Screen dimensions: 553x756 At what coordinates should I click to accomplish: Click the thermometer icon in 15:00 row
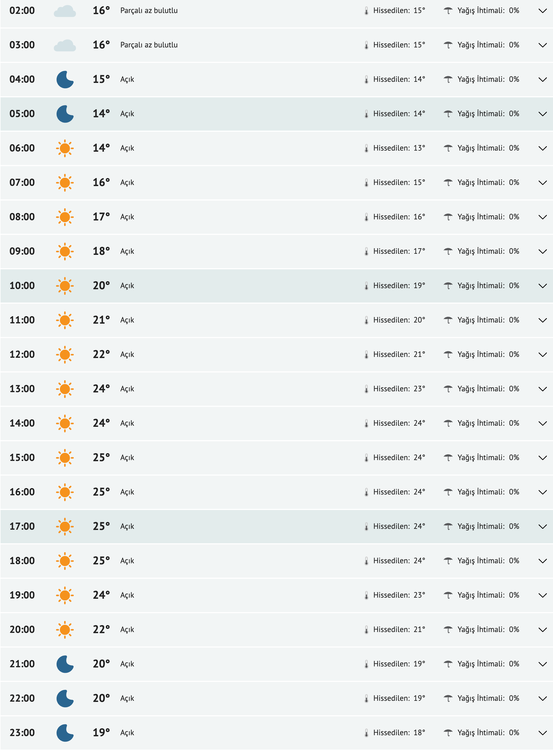(x=366, y=458)
